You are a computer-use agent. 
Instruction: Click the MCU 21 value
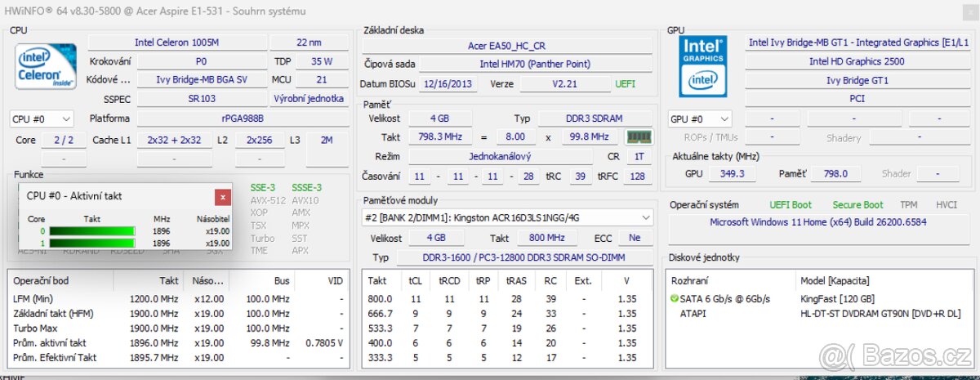click(322, 80)
